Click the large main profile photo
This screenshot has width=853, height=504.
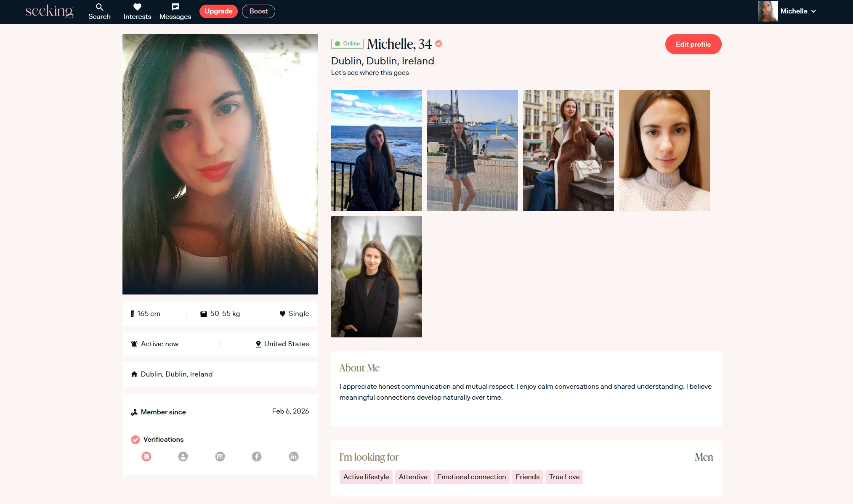(220, 164)
